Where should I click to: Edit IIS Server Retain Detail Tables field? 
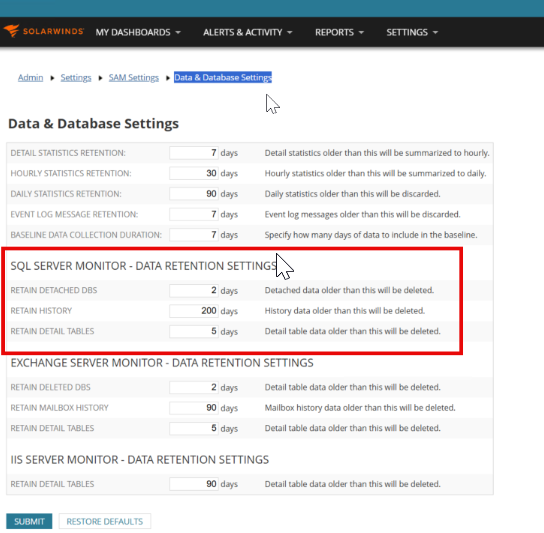coord(194,484)
